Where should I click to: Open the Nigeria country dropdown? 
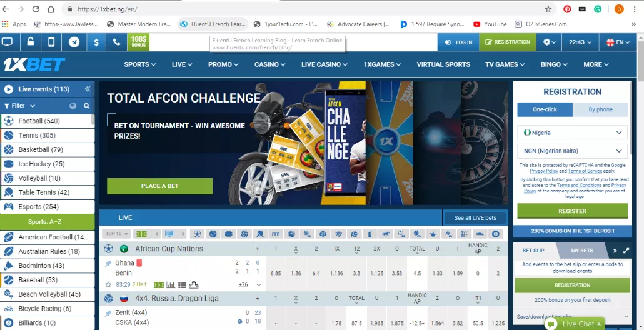pos(572,132)
